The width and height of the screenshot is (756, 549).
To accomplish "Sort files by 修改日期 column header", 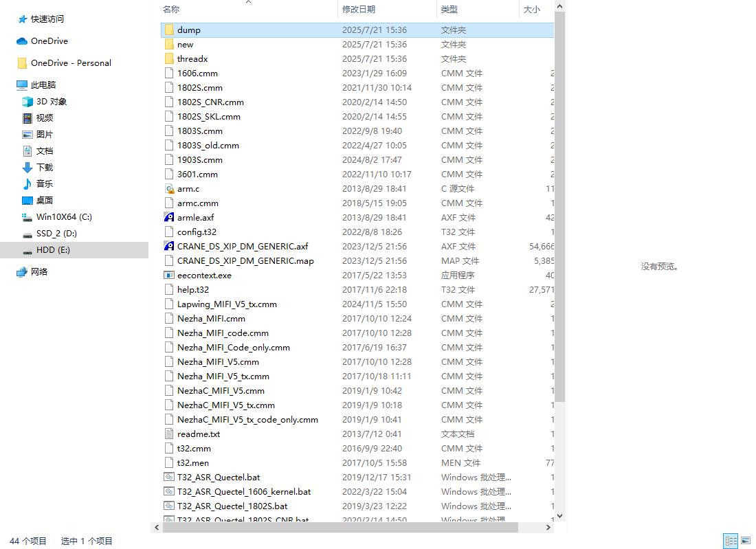I will coord(359,10).
